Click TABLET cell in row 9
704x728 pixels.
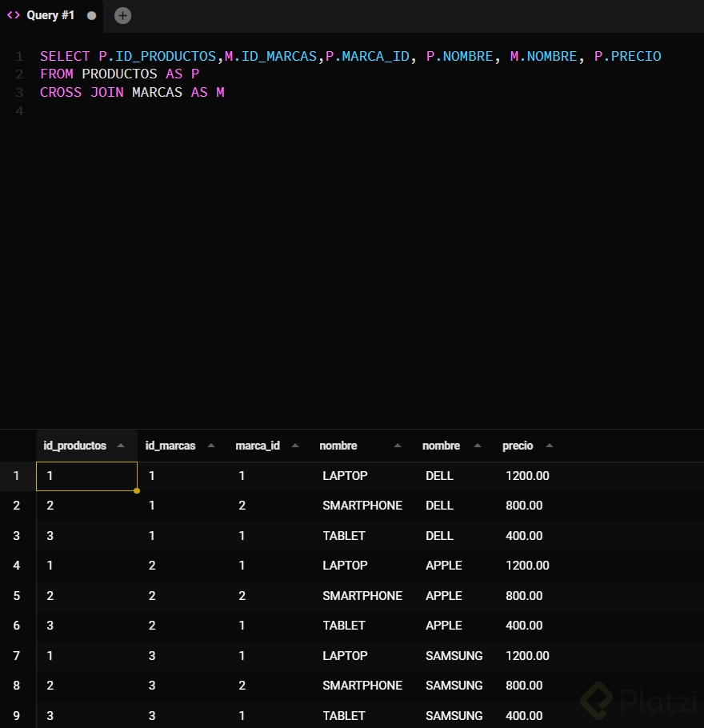(344, 715)
